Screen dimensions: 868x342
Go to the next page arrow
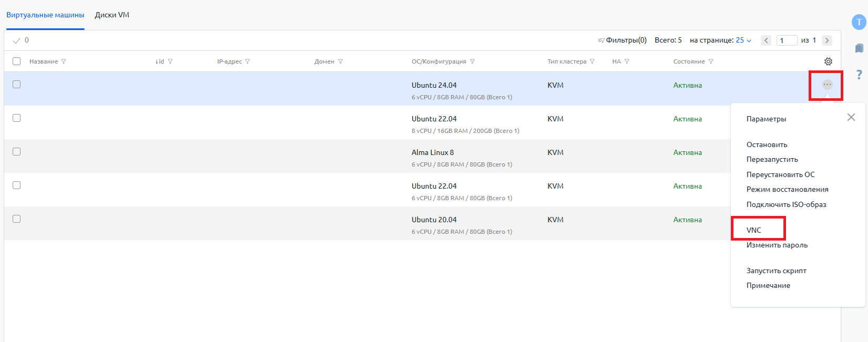(x=827, y=40)
